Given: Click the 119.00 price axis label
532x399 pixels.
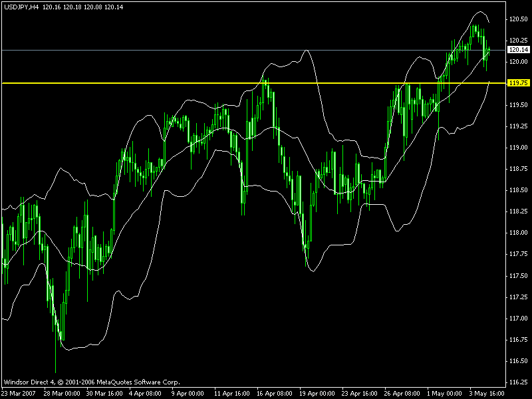Looking at the screenshot, I should tap(519, 148).
